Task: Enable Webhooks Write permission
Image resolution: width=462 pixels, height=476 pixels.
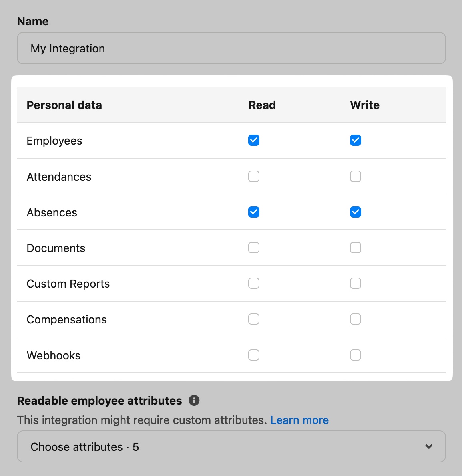Action: [356, 355]
